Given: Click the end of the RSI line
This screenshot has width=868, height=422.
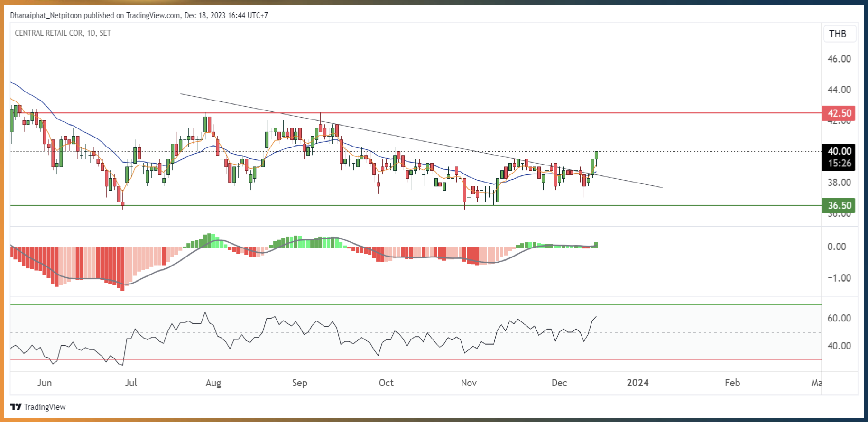Looking at the screenshot, I should click(x=596, y=317).
